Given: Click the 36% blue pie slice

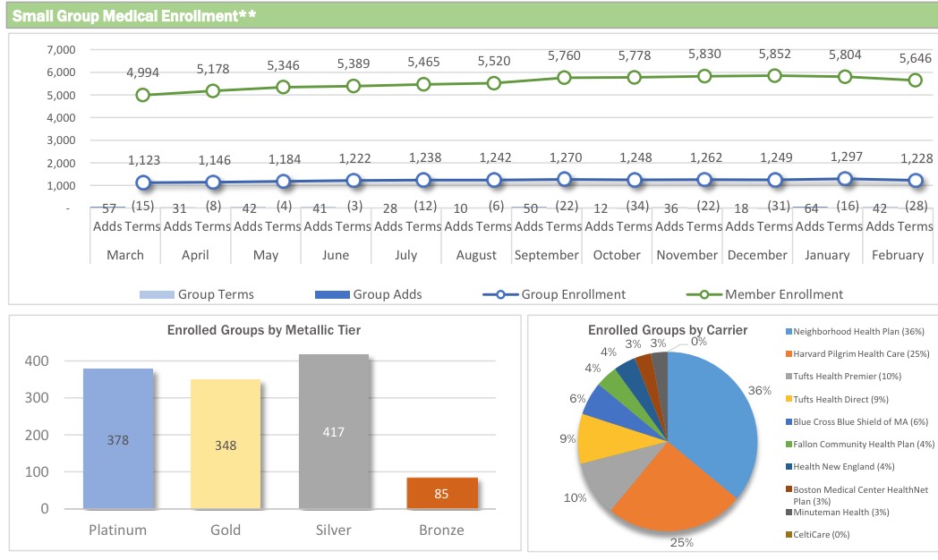Looking at the screenshot, I should click(707, 412).
